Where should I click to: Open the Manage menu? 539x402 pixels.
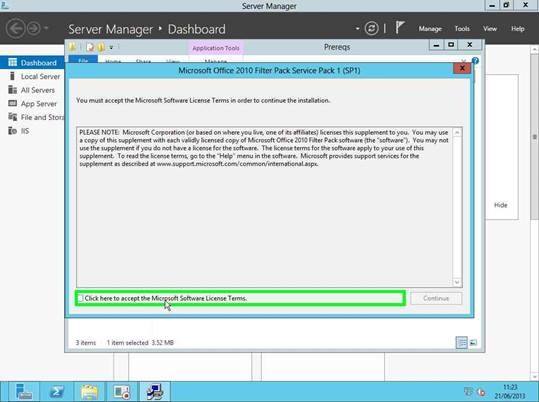(430, 29)
